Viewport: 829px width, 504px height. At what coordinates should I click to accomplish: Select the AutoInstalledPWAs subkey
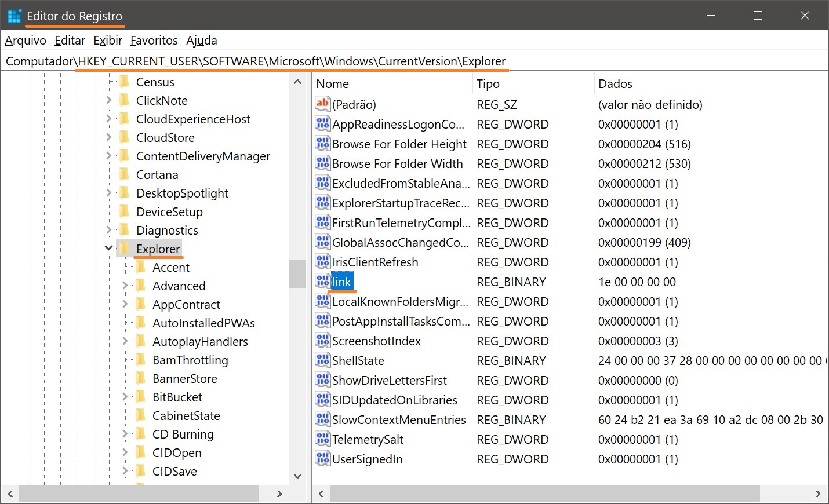(203, 323)
